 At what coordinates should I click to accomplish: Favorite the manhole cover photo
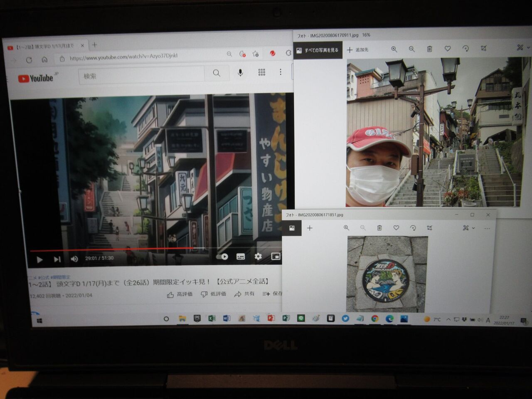[396, 228]
